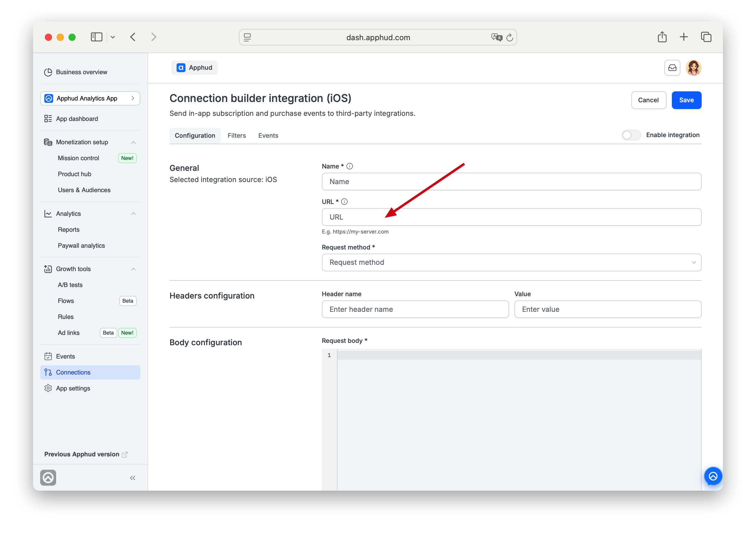Open Product hub
This screenshot has width=756, height=535.
pos(74,174)
